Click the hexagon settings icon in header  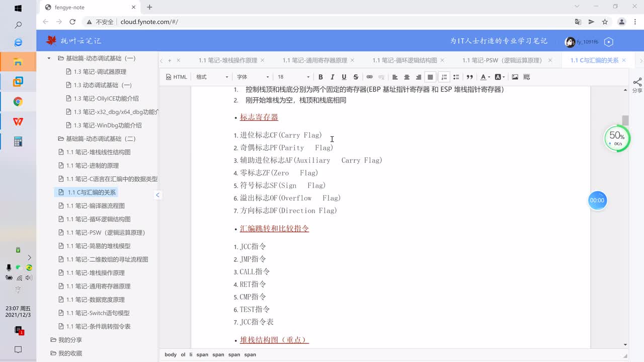click(609, 42)
